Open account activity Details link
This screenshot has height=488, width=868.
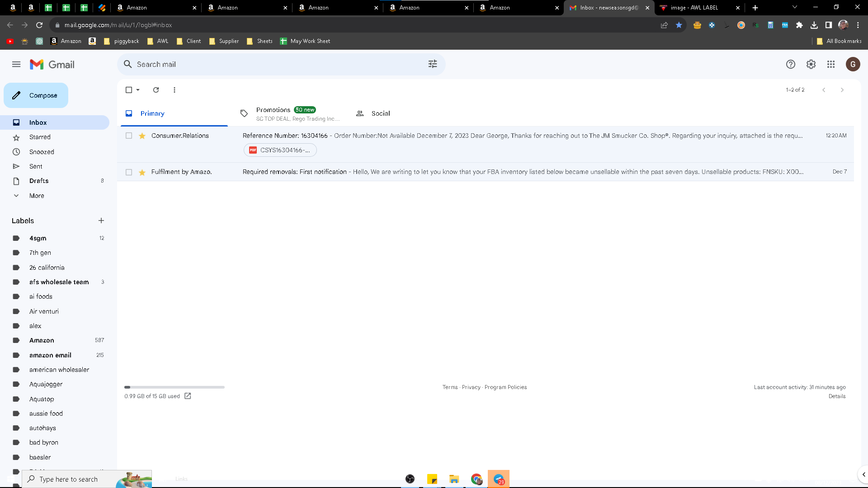click(837, 396)
